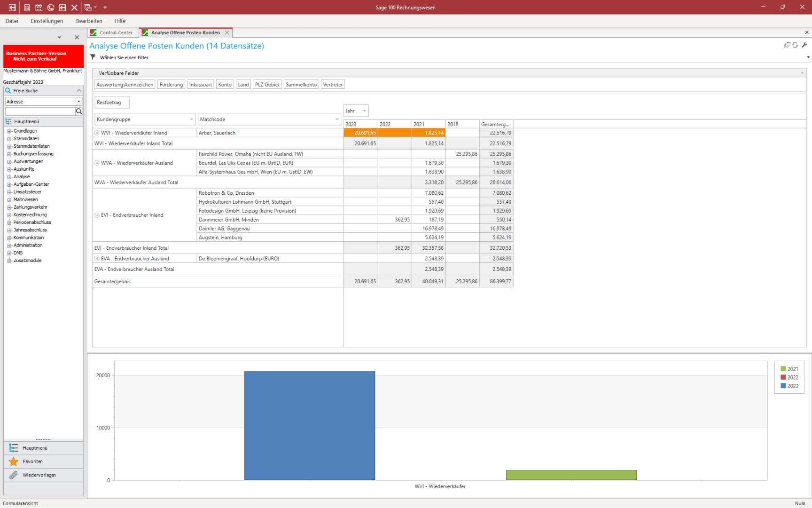The height and width of the screenshot is (508, 812).
Task: Click the PLZ Gebiet field button
Action: (267, 85)
